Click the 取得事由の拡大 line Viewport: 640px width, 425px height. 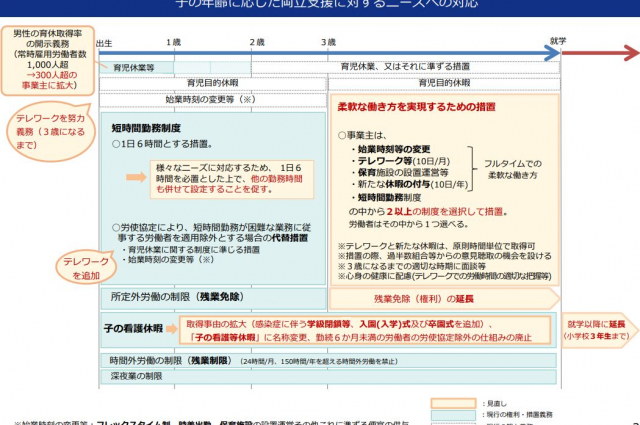click(339, 324)
